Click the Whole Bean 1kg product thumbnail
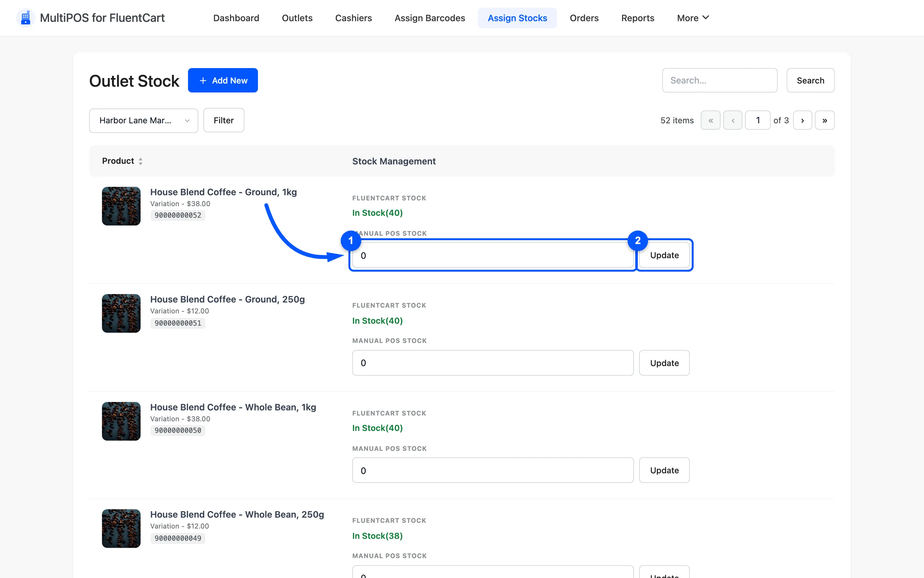Image resolution: width=924 pixels, height=578 pixels. click(x=121, y=421)
